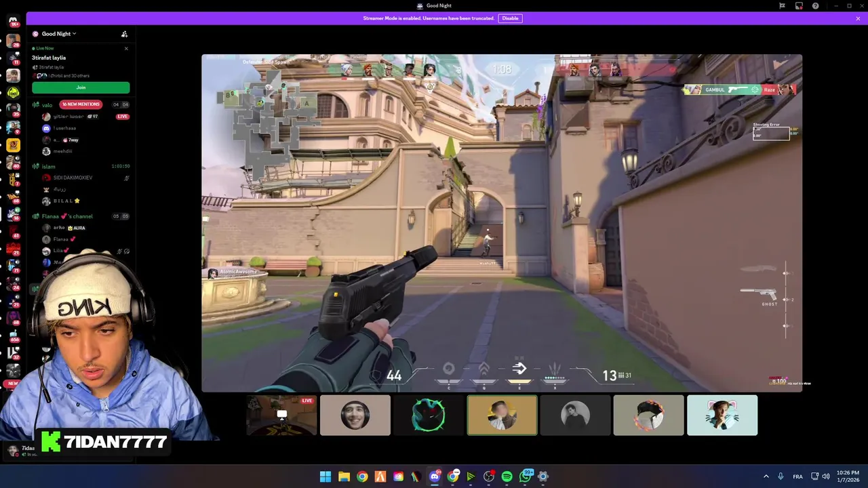View the 16 NEW MENTIONS badge

(x=81, y=104)
